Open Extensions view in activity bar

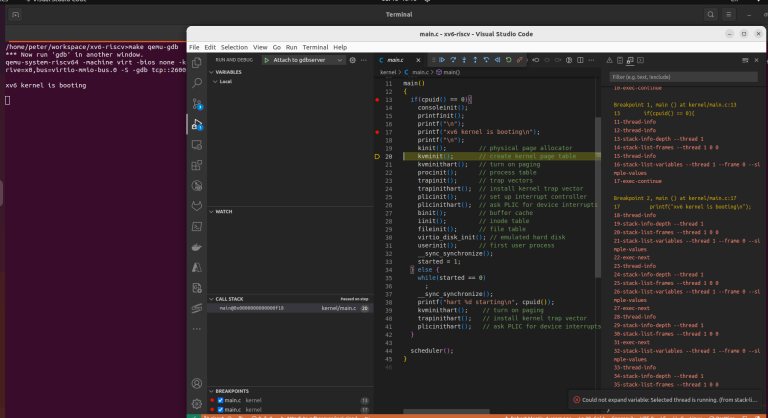tap(197, 165)
